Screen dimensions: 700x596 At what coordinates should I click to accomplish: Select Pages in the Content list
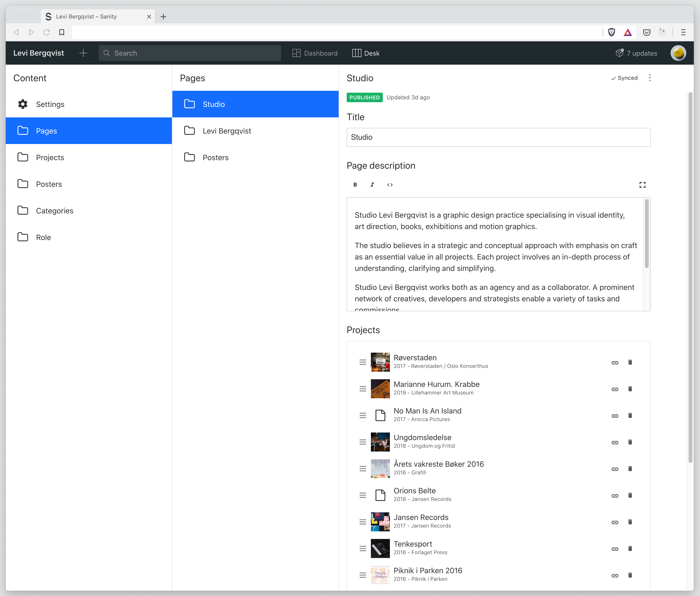pos(89,131)
